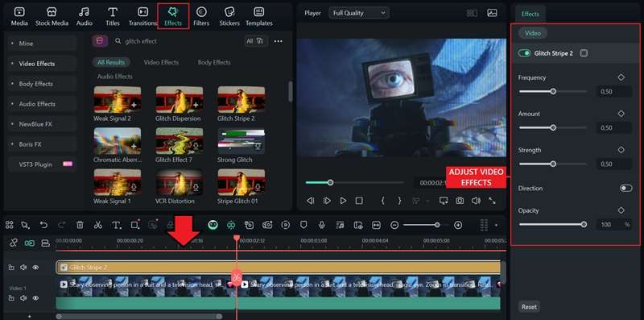Add Frequency keyframe diamond

(x=621, y=77)
